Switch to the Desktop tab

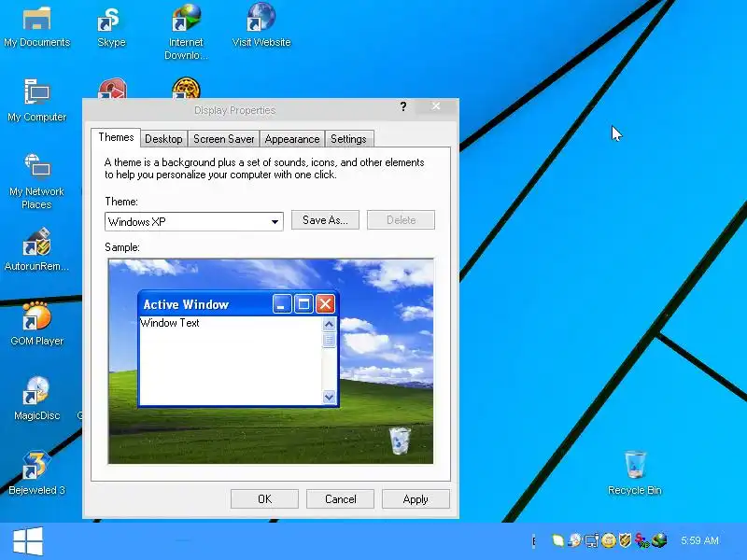[163, 139]
